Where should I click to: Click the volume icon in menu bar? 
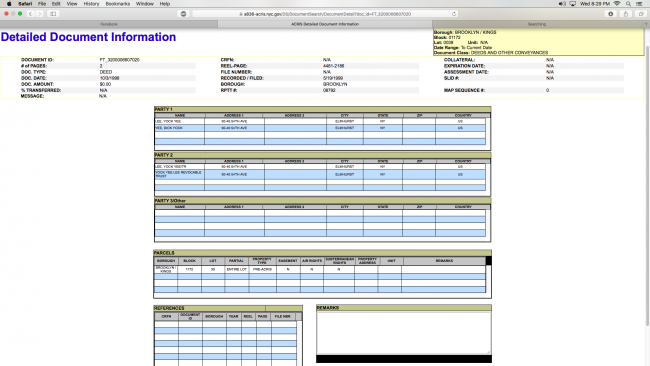pyautogui.click(x=562, y=4)
